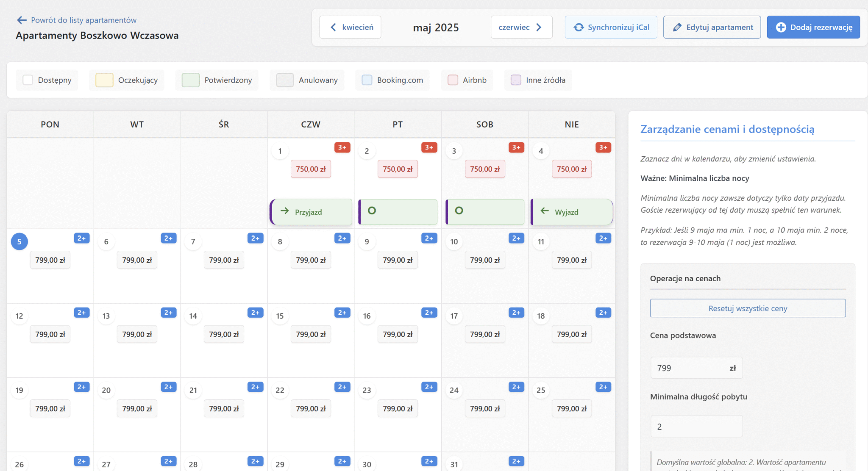Select day 13 in the calendar
This screenshot has height=471, width=868.
click(x=106, y=316)
